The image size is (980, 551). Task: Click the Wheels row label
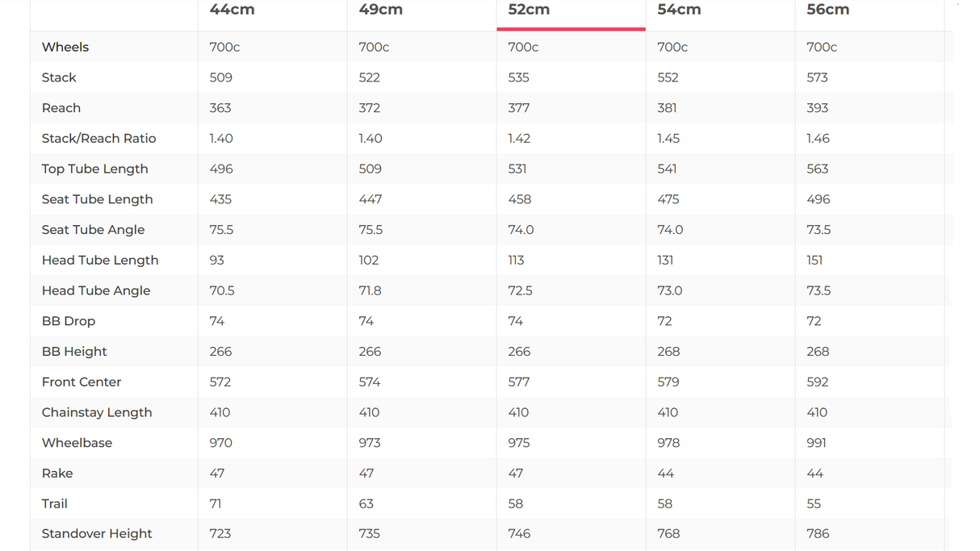(65, 47)
